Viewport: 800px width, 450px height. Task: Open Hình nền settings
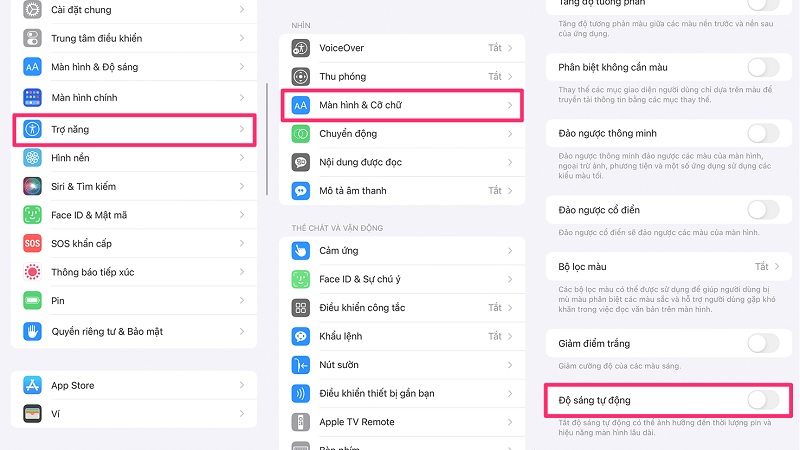tap(134, 158)
